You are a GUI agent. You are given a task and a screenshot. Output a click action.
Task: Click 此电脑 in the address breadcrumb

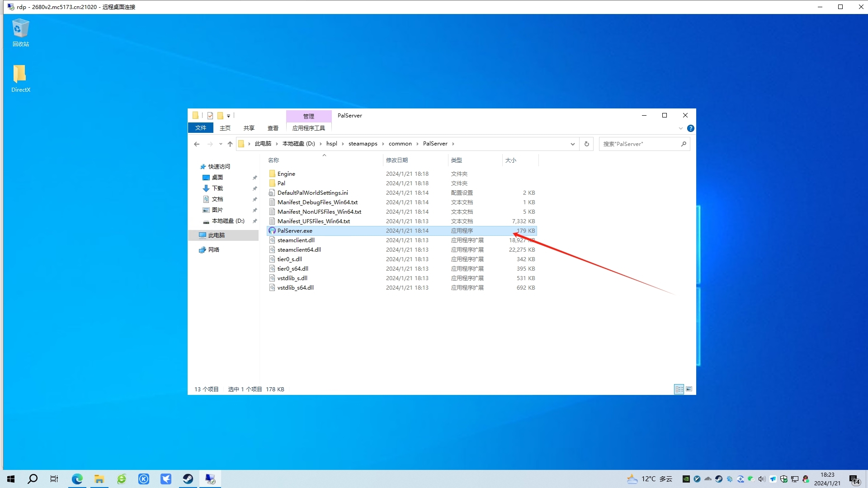click(263, 144)
